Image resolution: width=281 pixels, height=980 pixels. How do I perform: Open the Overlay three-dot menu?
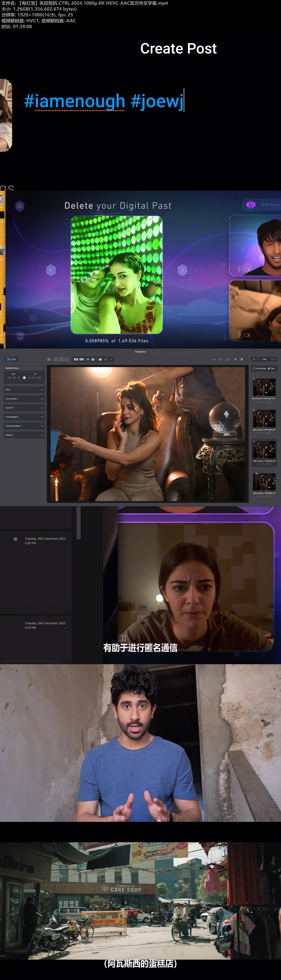[x=42, y=435]
